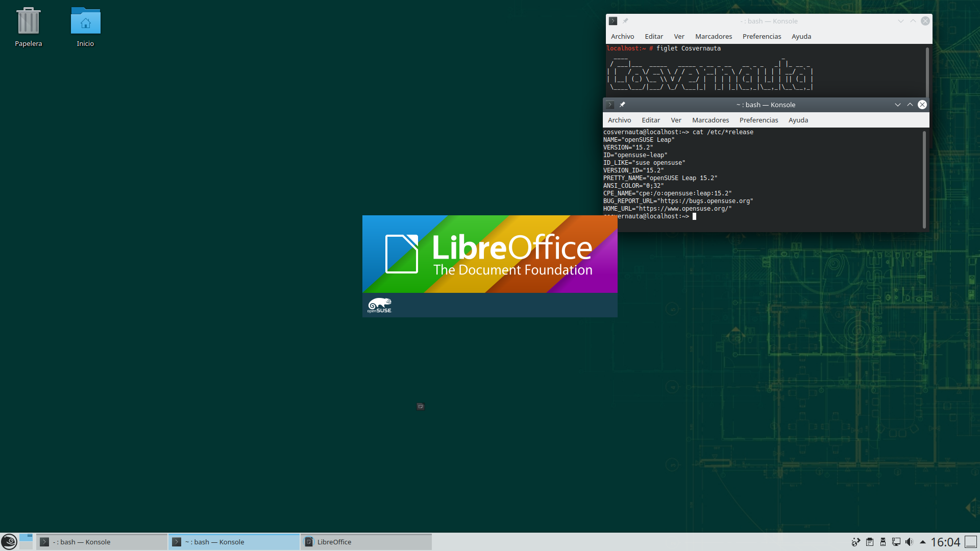Click the pin icon in front Konsole titlebar
The image size is (980, 551).
622,105
